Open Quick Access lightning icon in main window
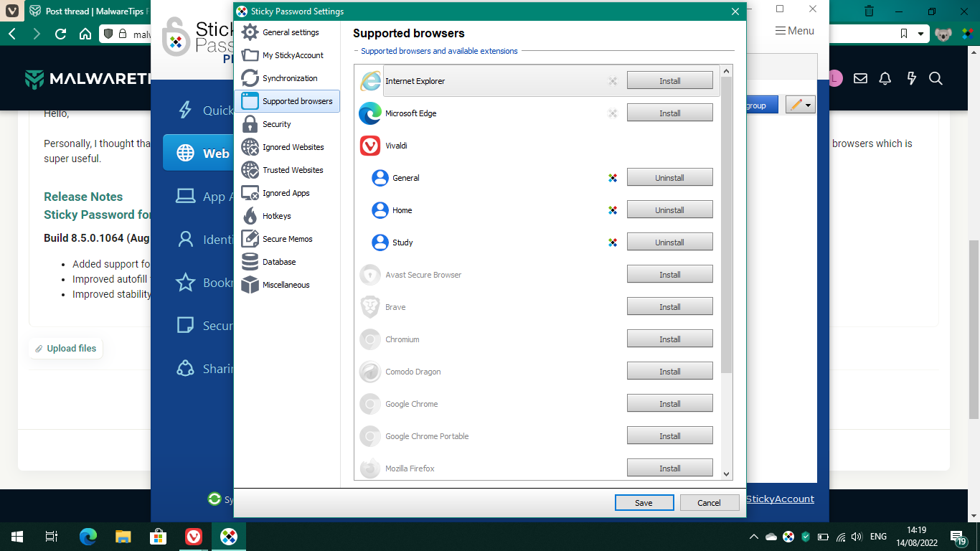The height and width of the screenshot is (551, 980). pos(185,110)
